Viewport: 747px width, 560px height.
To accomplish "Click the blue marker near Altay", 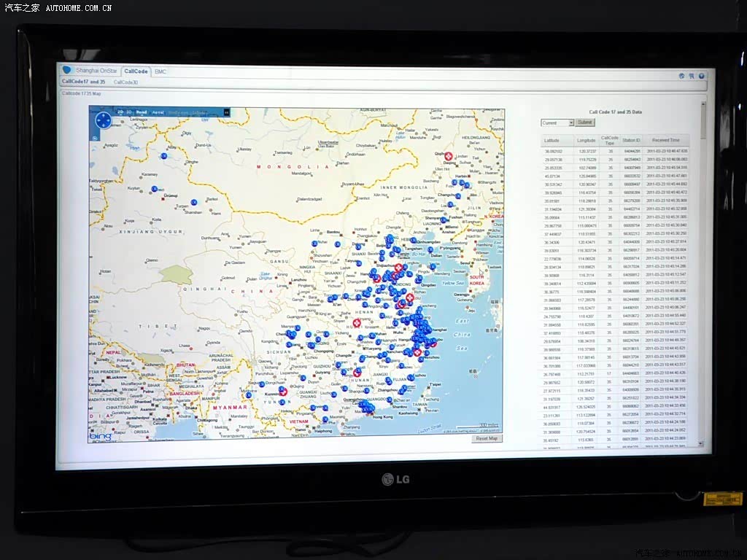I will pyautogui.click(x=164, y=156).
